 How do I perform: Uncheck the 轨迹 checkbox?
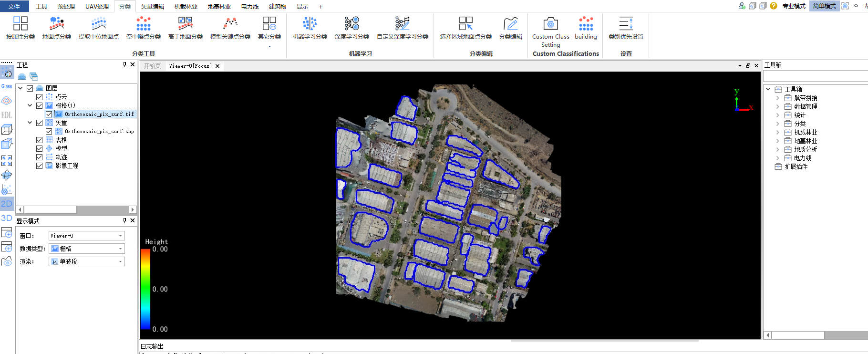click(x=40, y=157)
